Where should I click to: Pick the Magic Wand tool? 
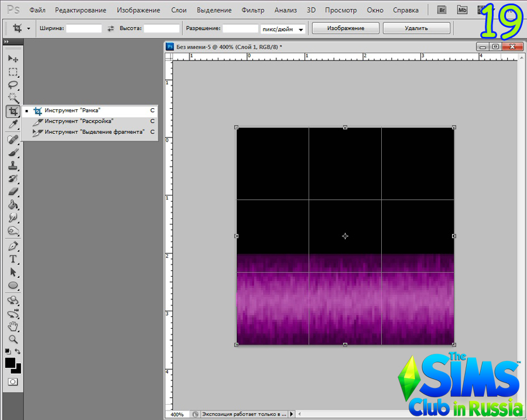click(x=12, y=98)
